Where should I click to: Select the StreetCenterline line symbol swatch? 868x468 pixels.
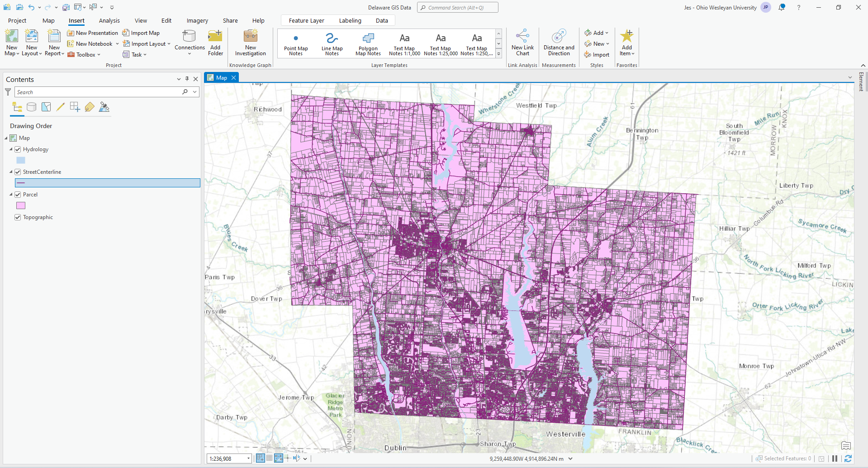(x=21, y=183)
